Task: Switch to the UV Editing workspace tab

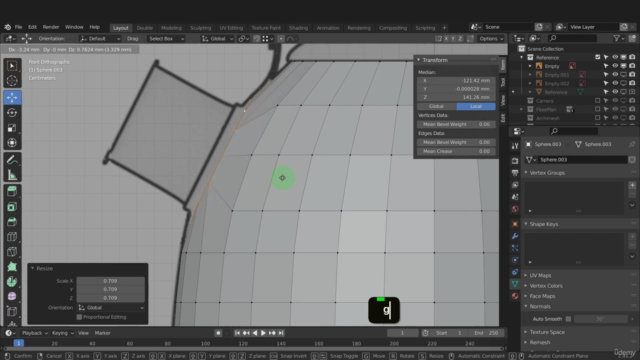Action: (x=231, y=28)
